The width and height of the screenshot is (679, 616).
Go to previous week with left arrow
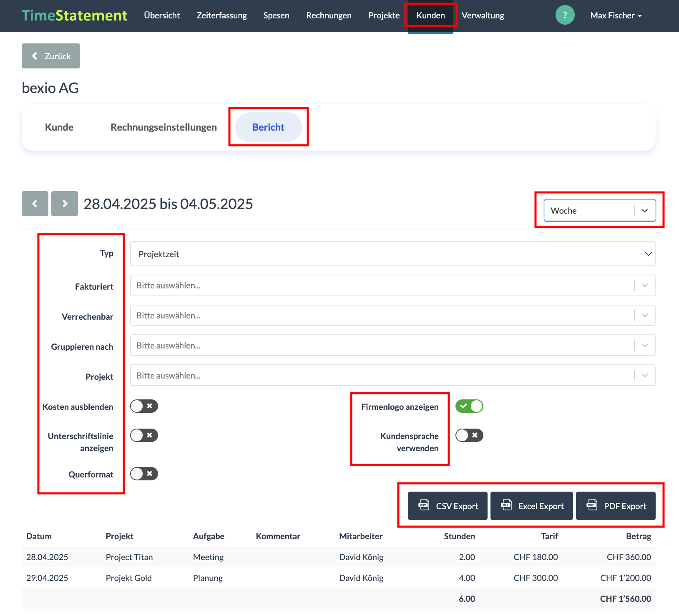pos(35,204)
